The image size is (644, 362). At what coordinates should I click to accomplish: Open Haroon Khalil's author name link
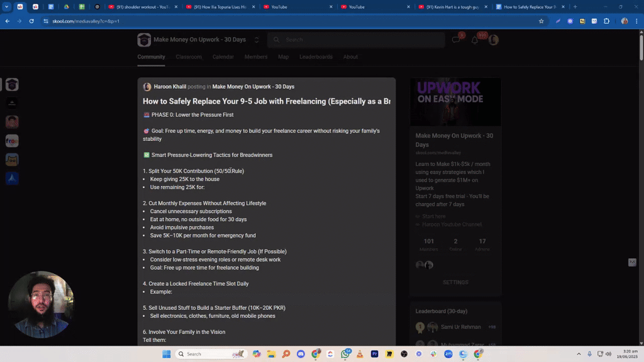click(170, 87)
